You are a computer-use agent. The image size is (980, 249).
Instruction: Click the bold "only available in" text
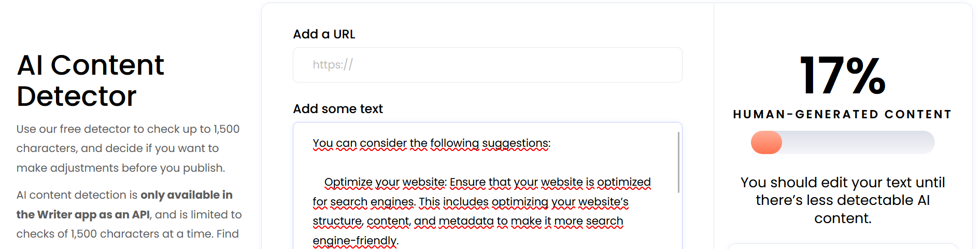[187, 195]
